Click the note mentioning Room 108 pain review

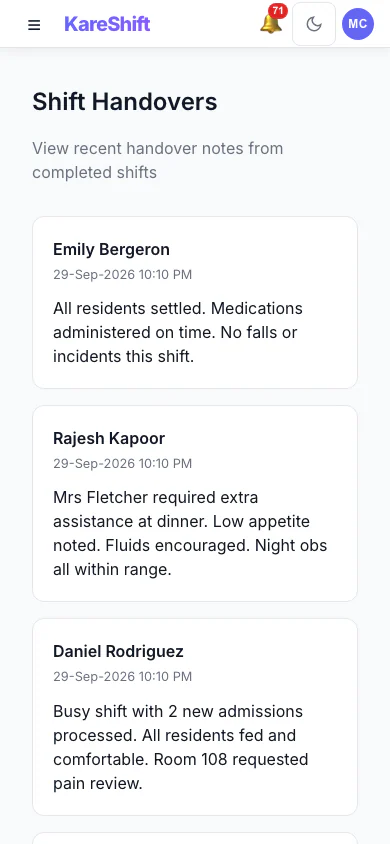pos(181,747)
